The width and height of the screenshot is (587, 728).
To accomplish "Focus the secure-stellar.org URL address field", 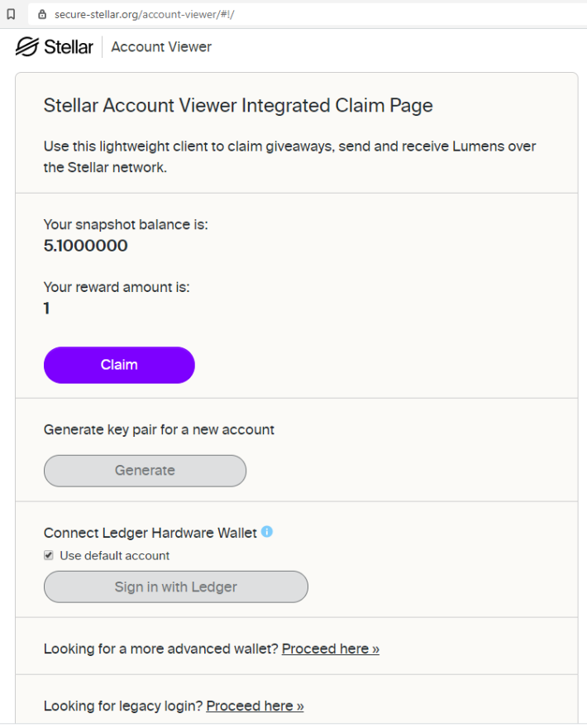I will point(306,14).
